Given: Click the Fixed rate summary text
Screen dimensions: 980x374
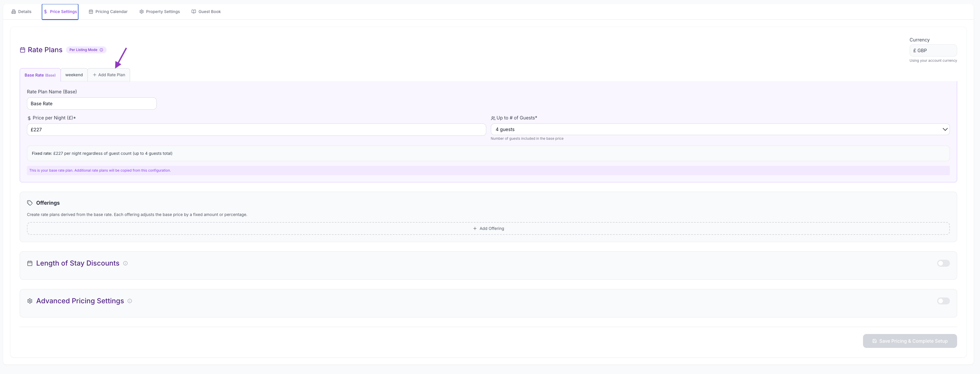Looking at the screenshot, I should coord(102,153).
